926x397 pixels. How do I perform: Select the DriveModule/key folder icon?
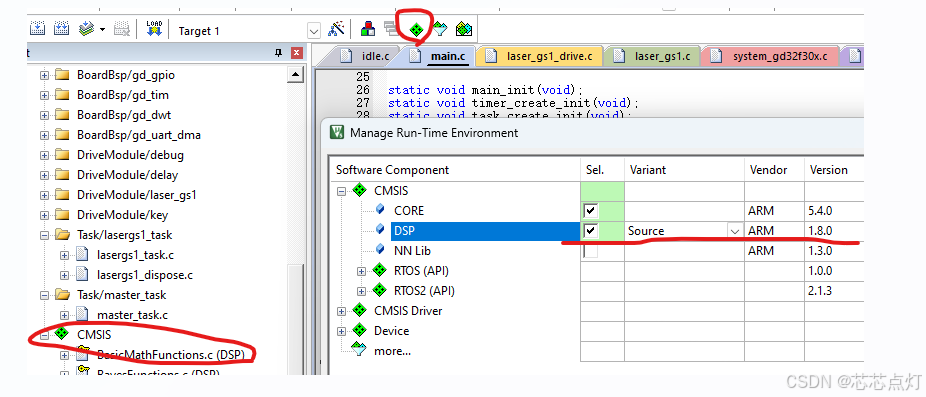click(x=62, y=215)
